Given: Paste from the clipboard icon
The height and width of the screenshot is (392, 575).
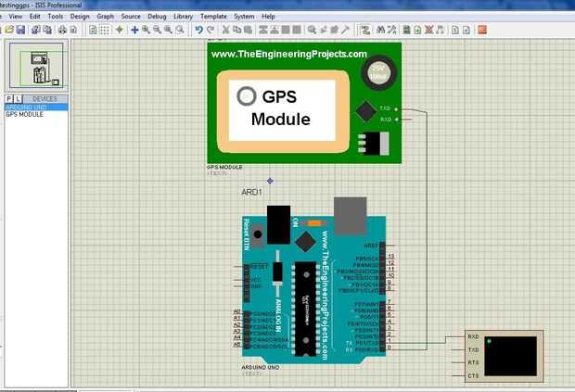Looking at the screenshot, I should 249,30.
